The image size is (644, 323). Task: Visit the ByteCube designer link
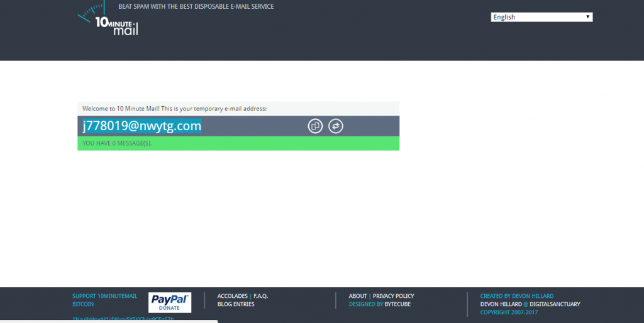coord(397,304)
